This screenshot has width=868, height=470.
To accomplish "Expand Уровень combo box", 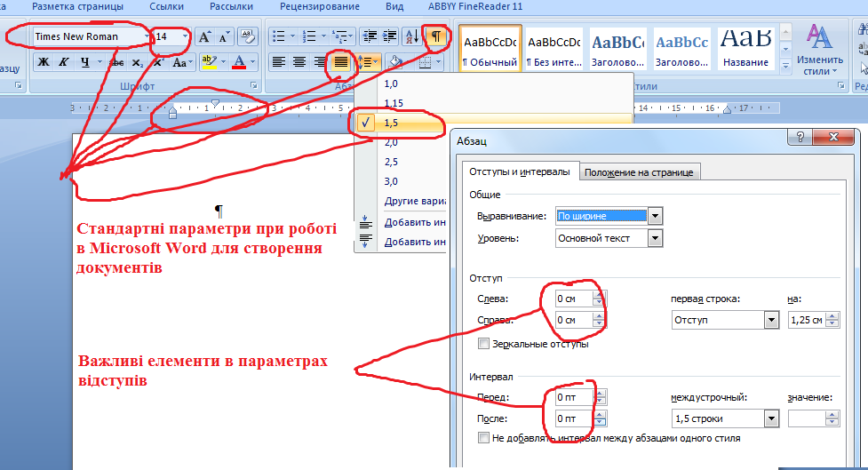I will click(655, 239).
